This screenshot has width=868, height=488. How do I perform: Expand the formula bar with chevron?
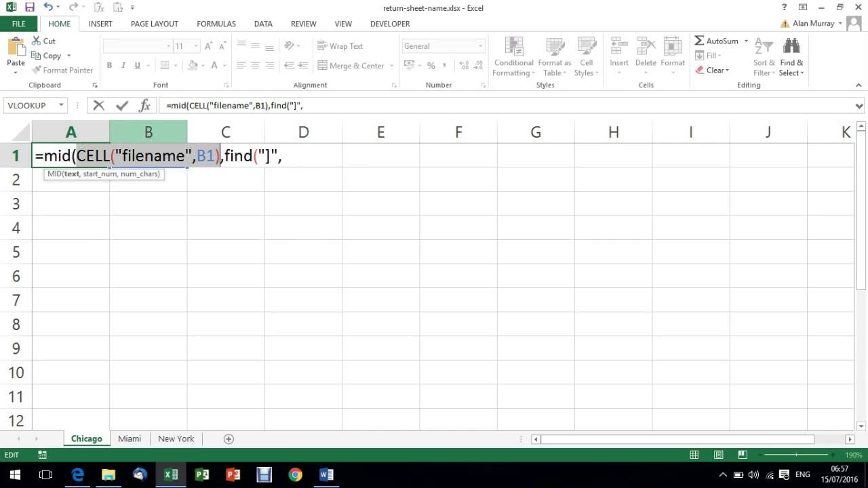pos(859,106)
